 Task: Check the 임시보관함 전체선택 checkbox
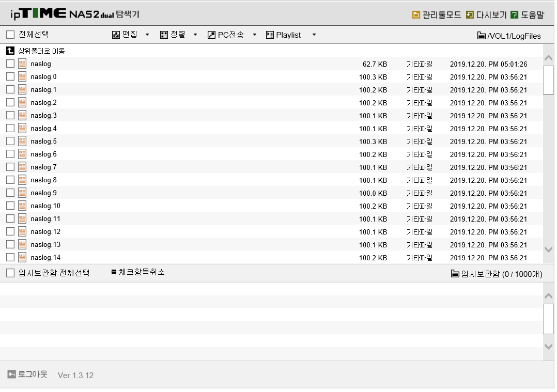tap(10, 273)
